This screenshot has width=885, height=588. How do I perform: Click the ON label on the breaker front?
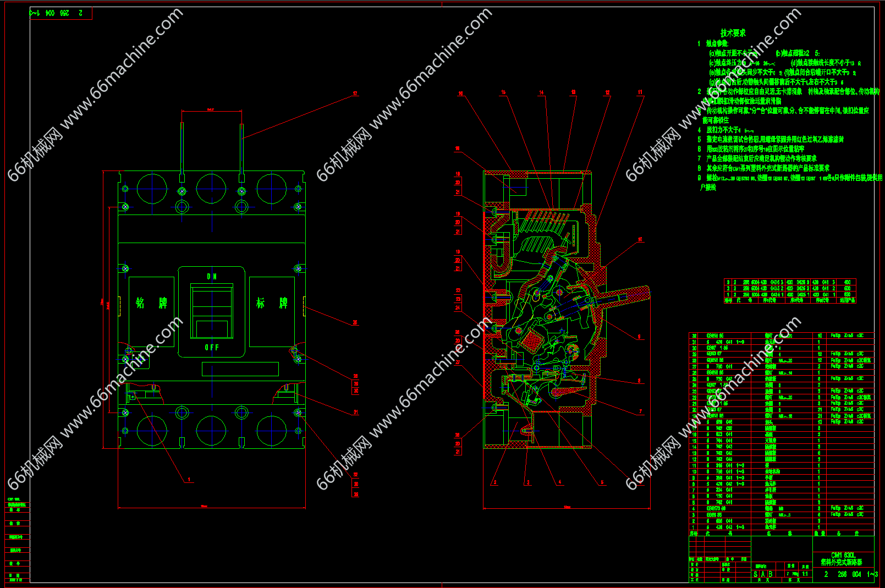(212, 276)
